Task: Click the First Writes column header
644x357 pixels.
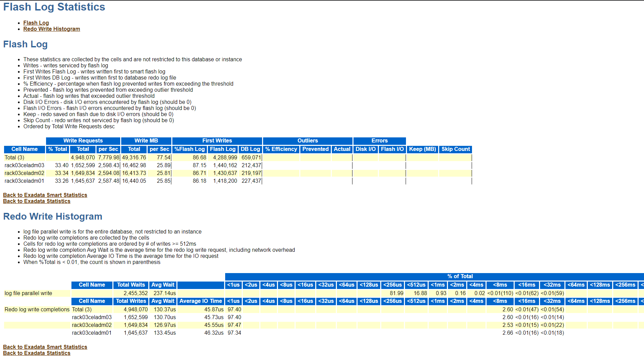Action: (217, 140)
